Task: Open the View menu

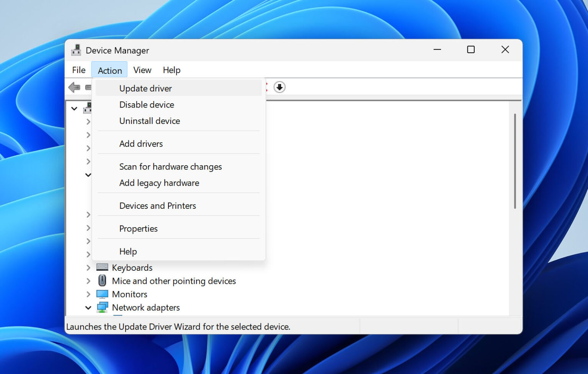Action: coord(142,70)
